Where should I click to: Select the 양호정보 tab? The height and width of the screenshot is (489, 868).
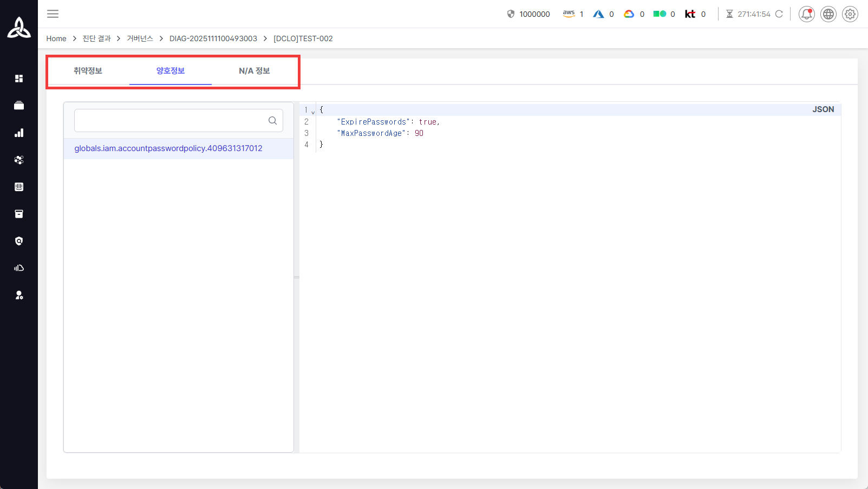coord(171,71)
